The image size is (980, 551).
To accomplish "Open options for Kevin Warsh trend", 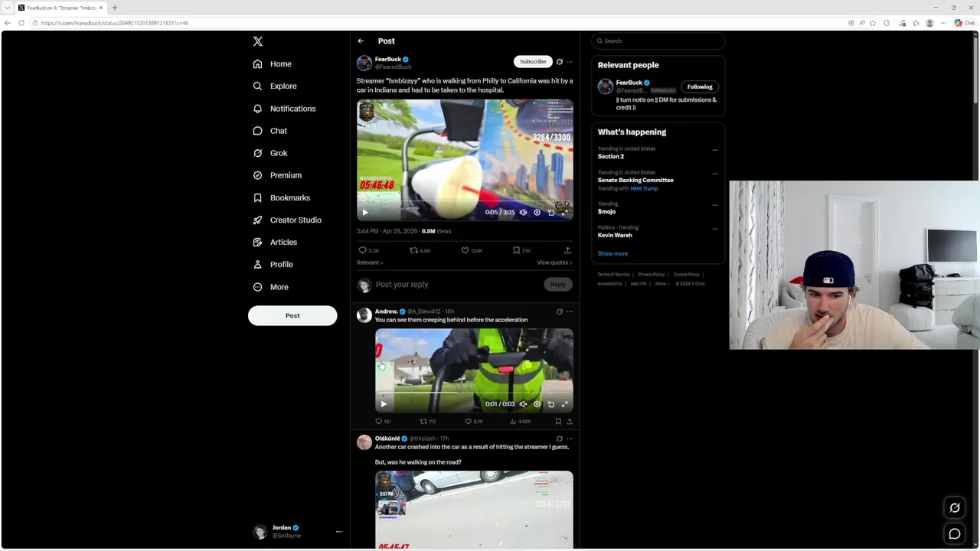I will pyautogui.click(x=715, y=229).
